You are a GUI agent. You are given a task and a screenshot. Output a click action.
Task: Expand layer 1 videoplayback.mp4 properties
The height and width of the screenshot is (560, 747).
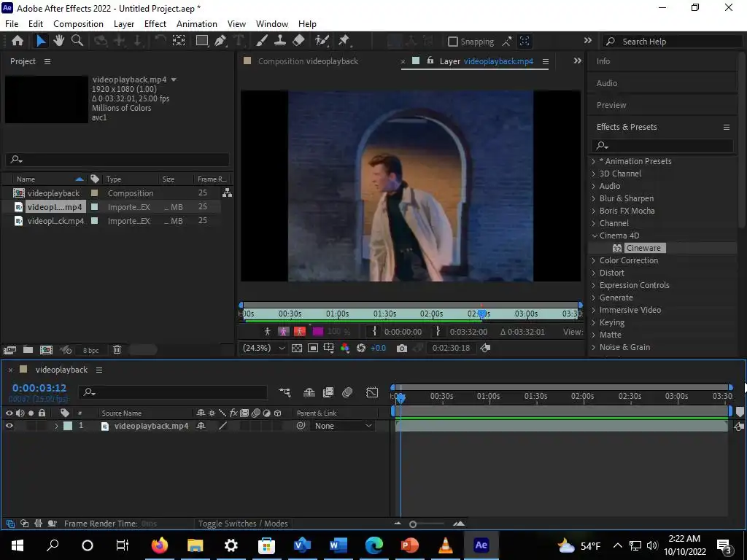[56, 426]
